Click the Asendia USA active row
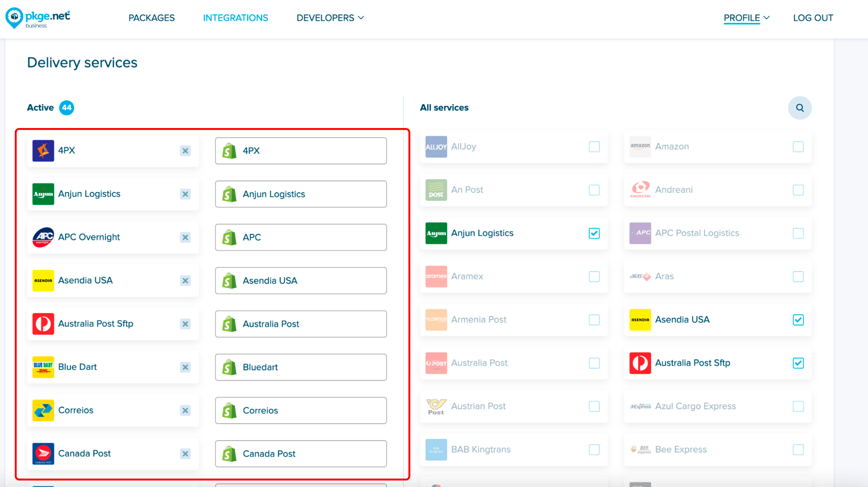868x487 pixels. click(113, 280)
